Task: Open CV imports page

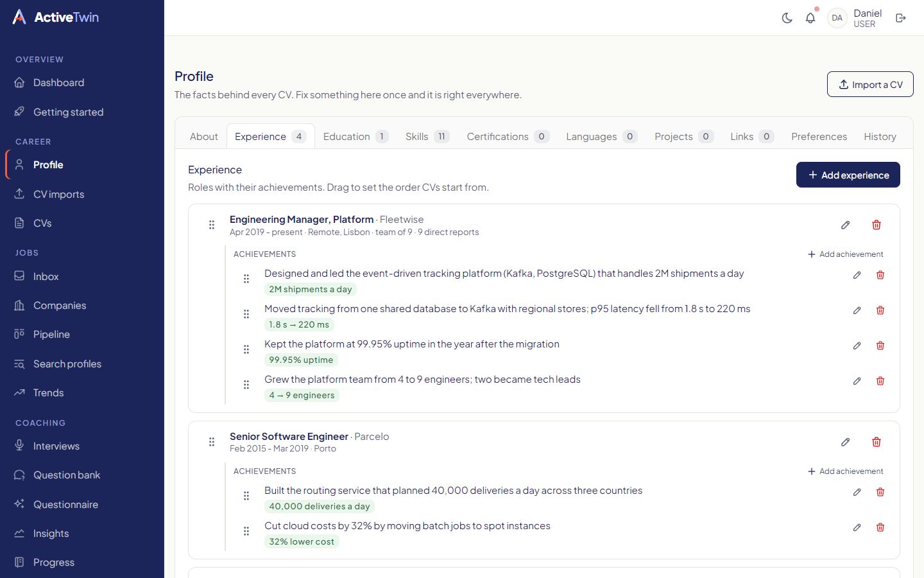Action: (82, 194)
